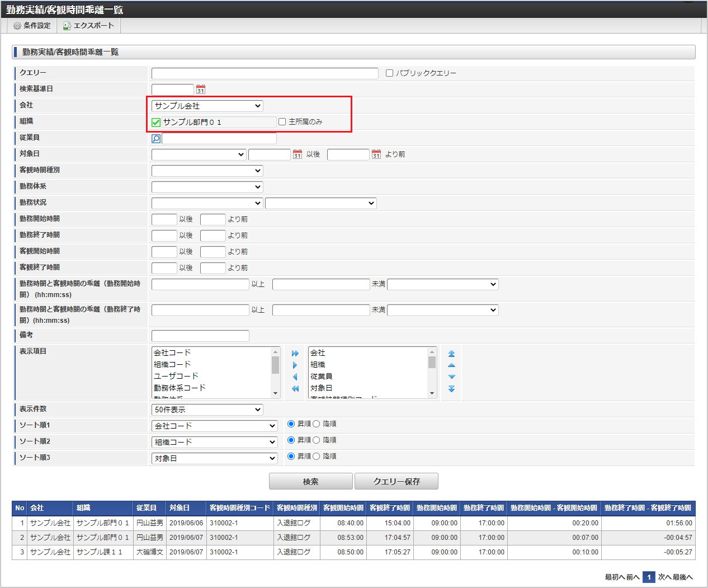708x588 pixels.
Task: Click the クエリー保存 button
Action: coord(397,481)
